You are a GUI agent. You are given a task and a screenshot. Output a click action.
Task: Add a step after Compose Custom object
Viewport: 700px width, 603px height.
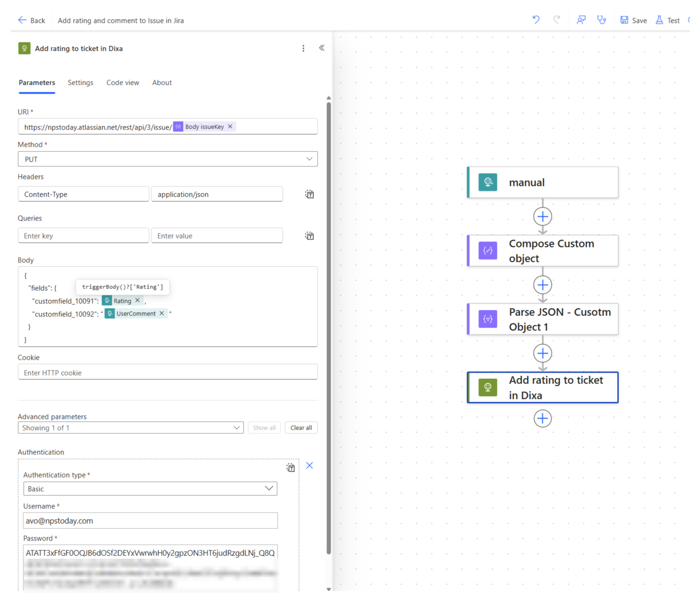click(543, 285)
